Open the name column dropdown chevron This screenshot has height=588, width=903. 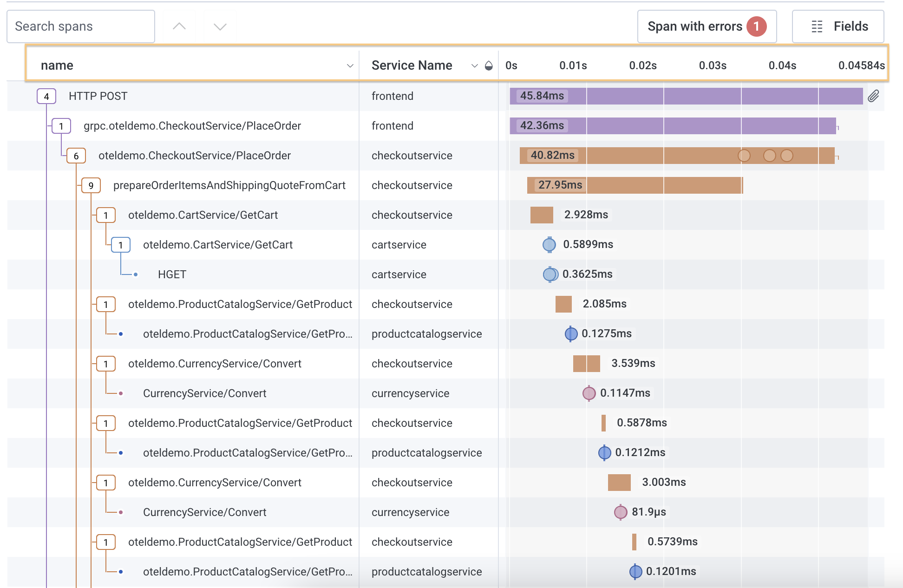click(350, 66)
